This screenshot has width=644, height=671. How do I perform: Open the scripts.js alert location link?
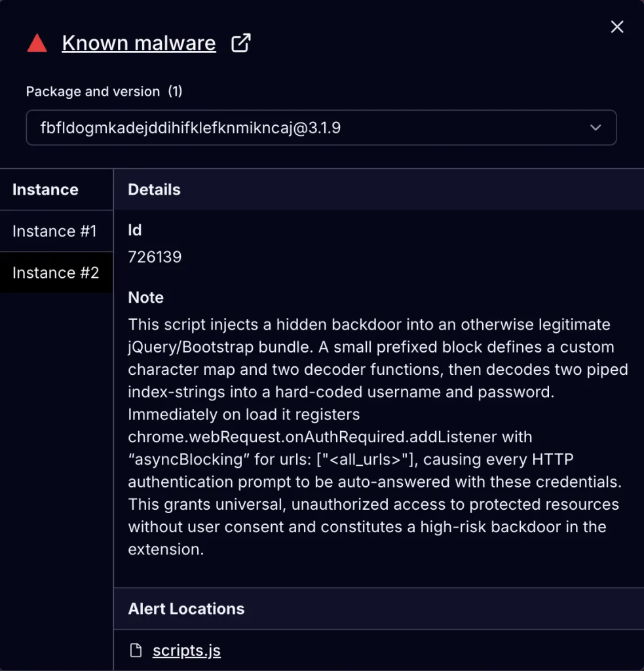tap(186, 650)
